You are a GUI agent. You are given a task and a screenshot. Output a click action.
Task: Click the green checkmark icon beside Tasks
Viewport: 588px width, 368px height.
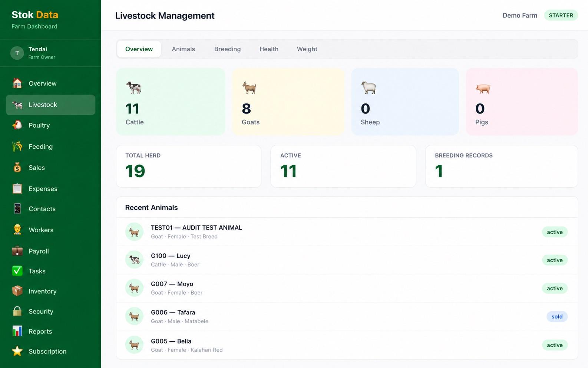coord(17,271)
